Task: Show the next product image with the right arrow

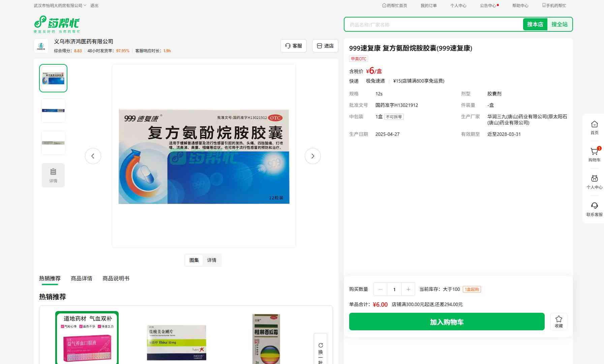Action: coord(312,156)
